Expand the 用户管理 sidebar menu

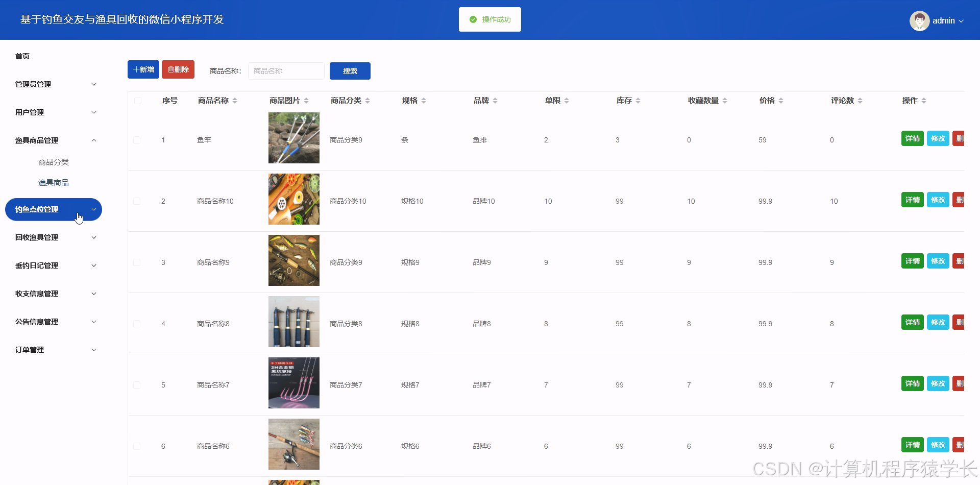54,112
